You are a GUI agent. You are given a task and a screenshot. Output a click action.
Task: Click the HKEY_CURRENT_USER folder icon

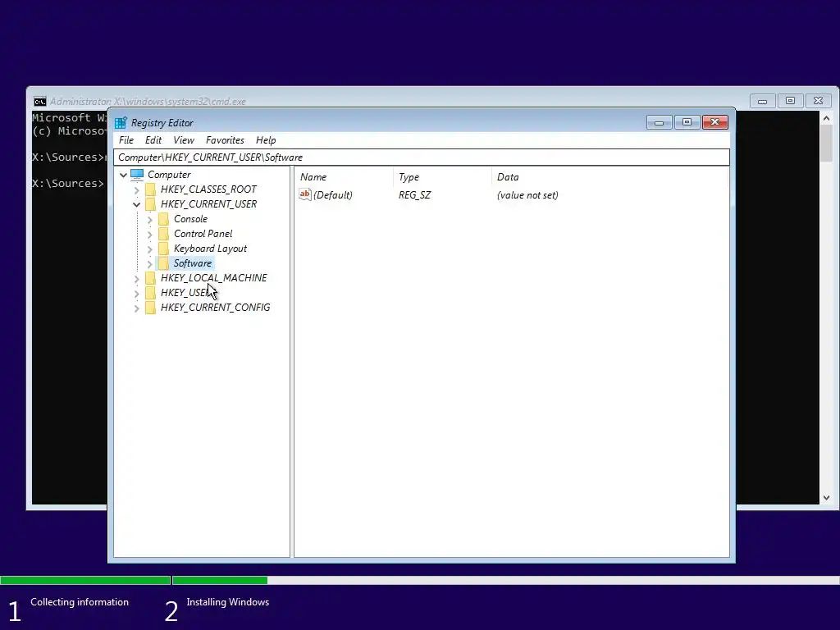[x=151, y=204]
